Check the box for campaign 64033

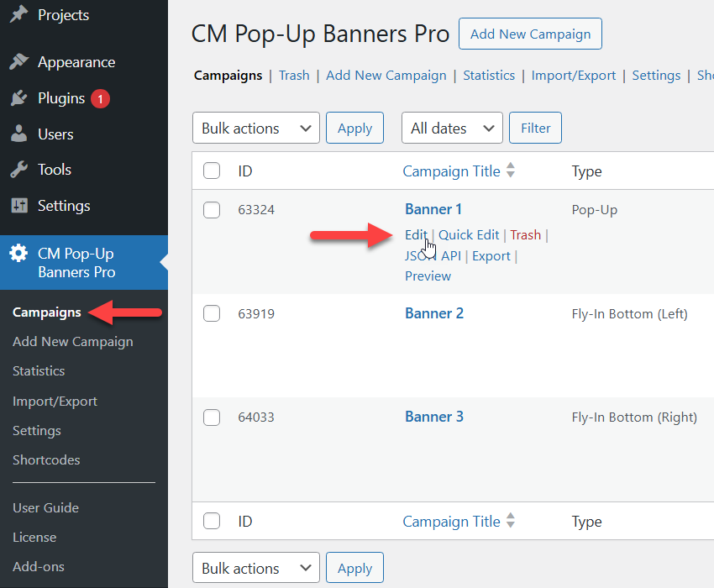(212, 417)
